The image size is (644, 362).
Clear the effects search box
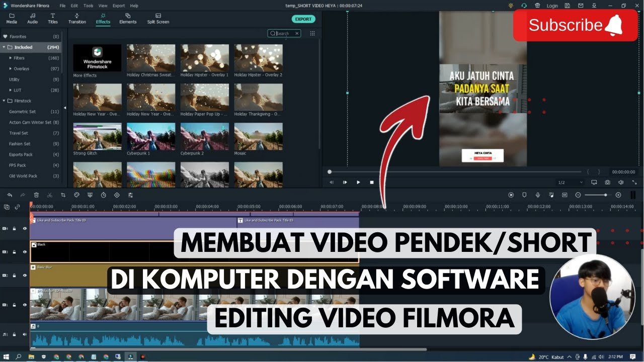(297, 33)
